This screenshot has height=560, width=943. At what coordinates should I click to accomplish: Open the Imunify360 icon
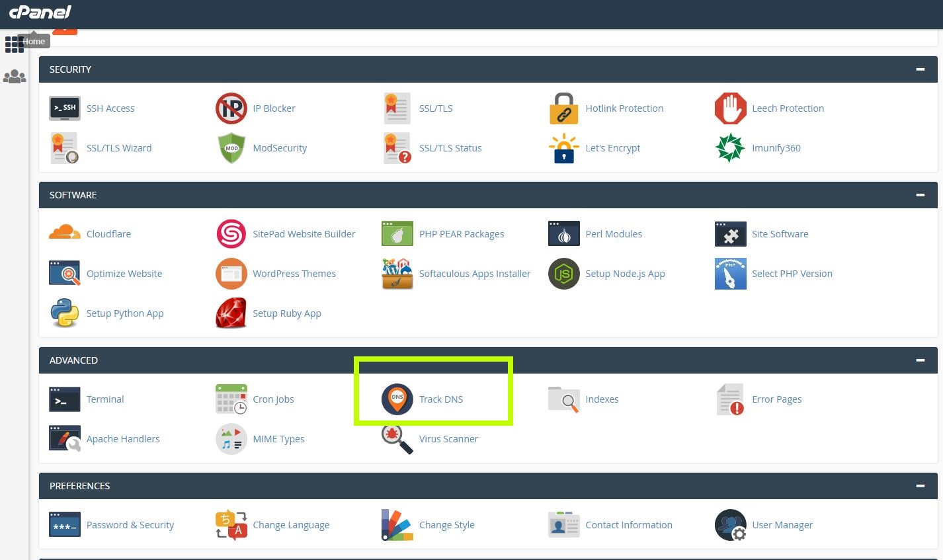click(730, 148)
